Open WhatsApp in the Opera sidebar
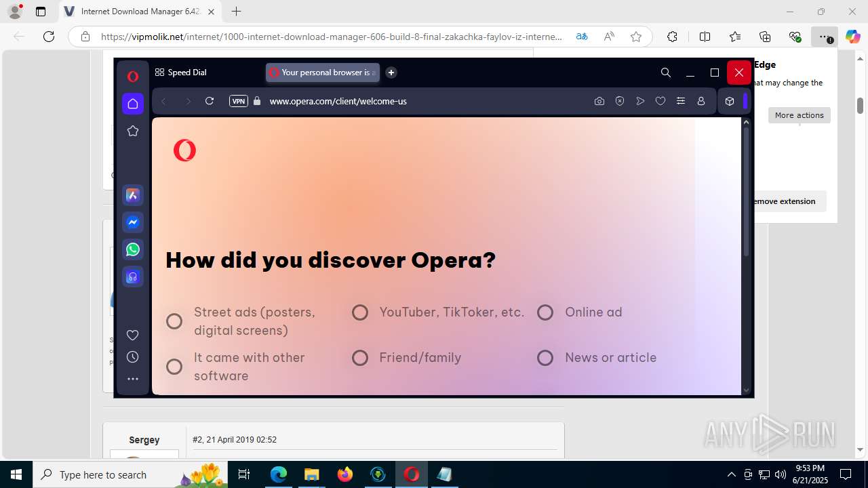The image size is (868, 488). [133, 249]
